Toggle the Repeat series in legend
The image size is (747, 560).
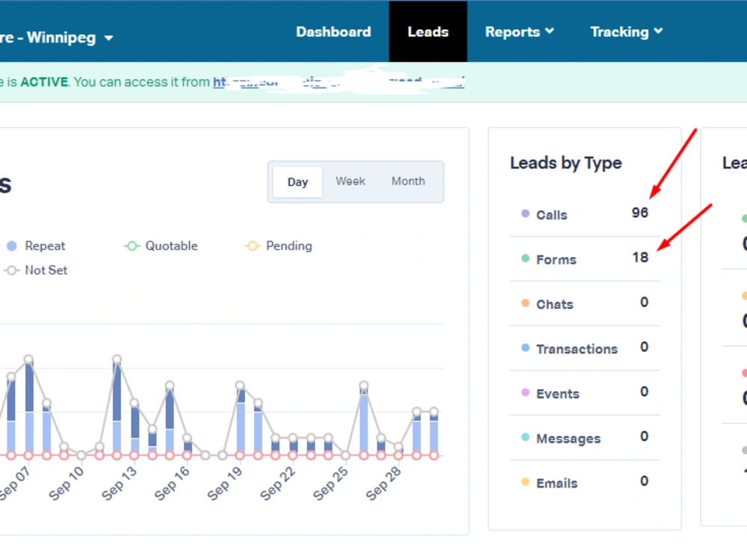[x=36, y=246]
